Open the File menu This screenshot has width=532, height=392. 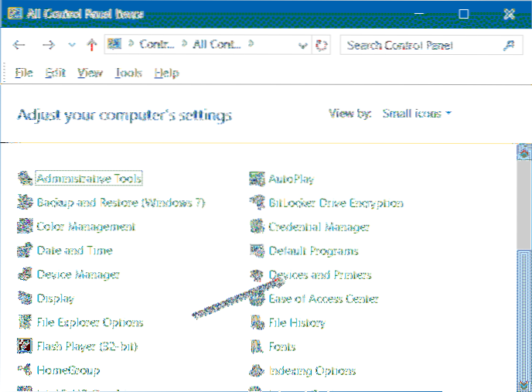pos(25,73)
